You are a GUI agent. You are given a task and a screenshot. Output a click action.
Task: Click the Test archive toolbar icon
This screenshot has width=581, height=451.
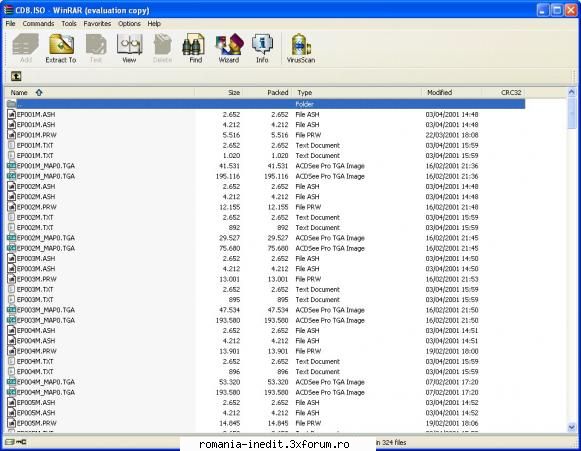tap(96, 44)
